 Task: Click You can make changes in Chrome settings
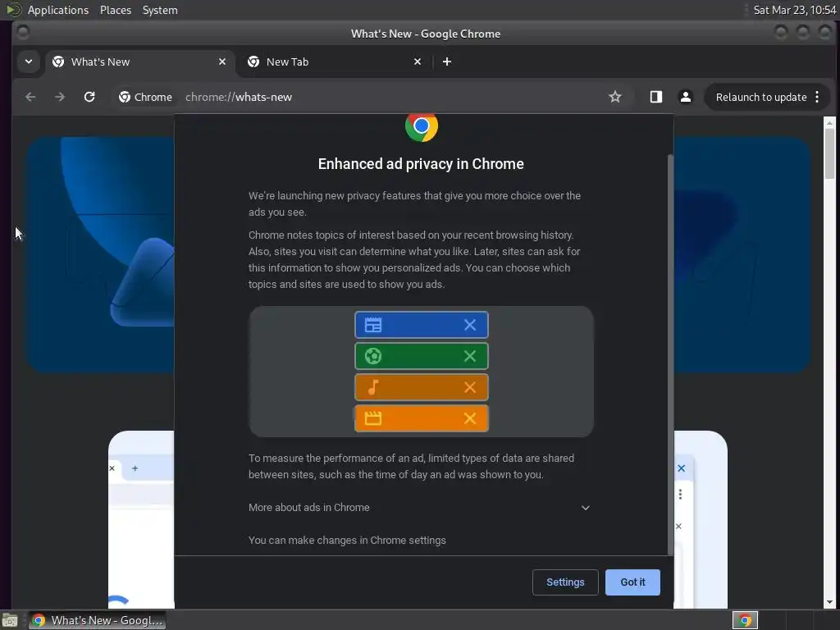(x=347, y=540)
